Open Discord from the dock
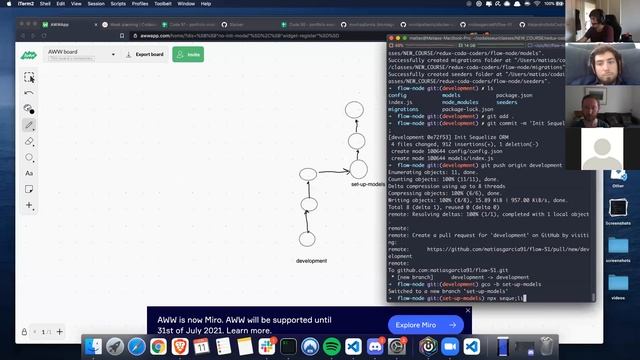 coord(375,347)
